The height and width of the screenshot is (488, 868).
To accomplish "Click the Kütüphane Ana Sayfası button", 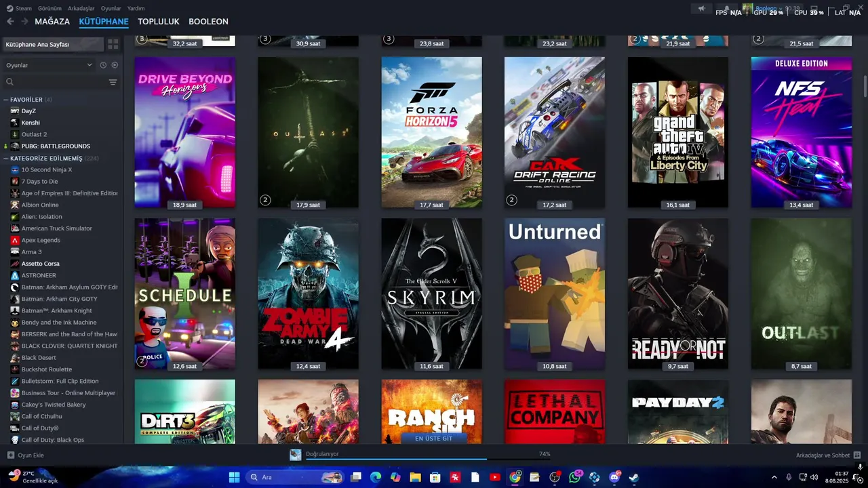I will pos(53,44).
